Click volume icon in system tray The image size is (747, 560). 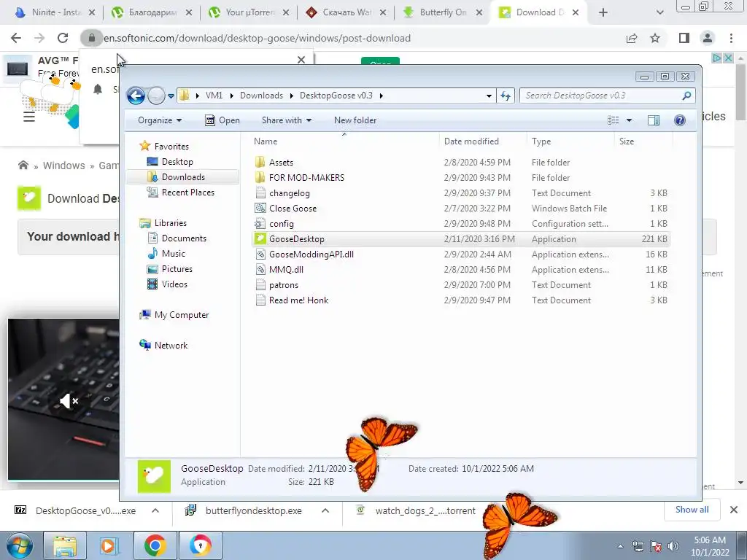click(673, 546)
